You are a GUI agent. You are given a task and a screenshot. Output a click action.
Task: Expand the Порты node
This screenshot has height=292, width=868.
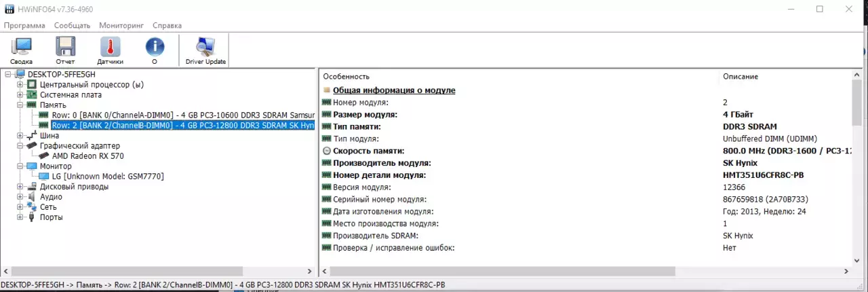[20, 217]
